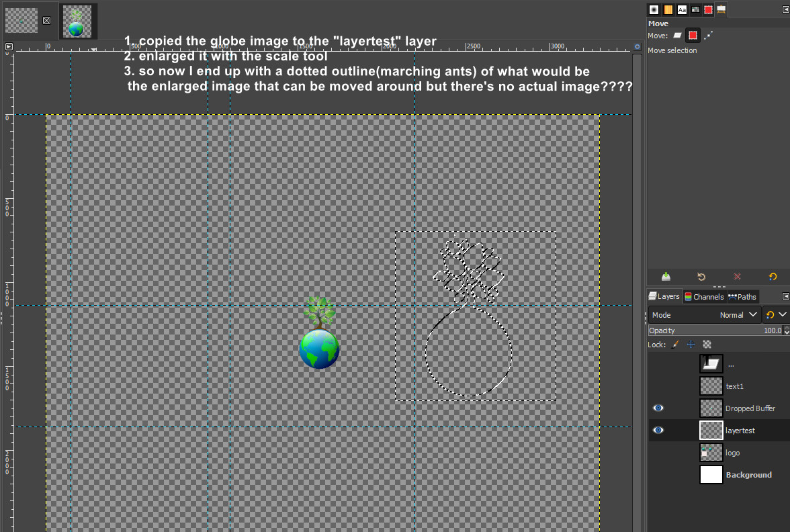Click the small globe with tree image
This screenshot has width=790, height=532.
click(320, 333)
